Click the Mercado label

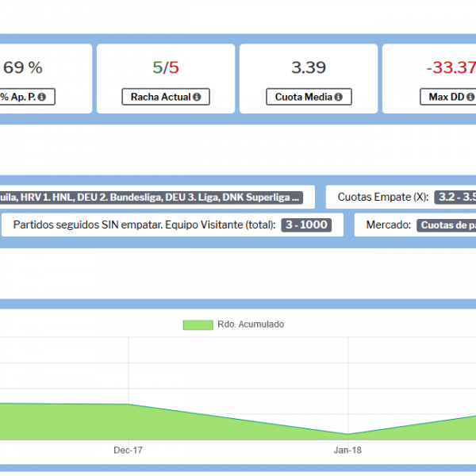point(389,225)
